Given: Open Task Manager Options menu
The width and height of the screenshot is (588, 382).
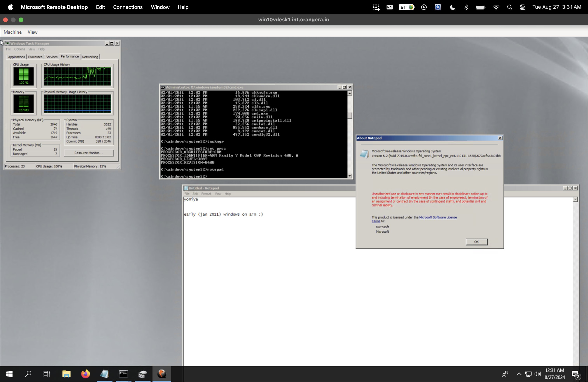Looking at the screenshot, I should [x=19, y=49].
